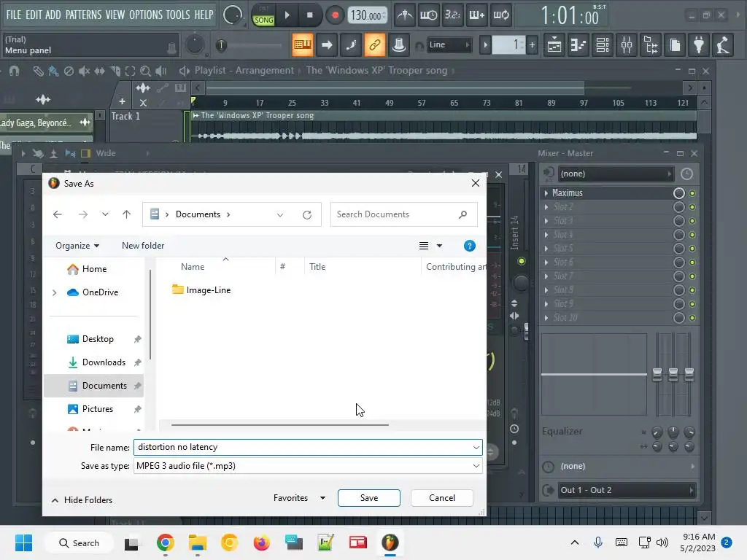Viewport: 747px width, 560px height.
Task: Open recent locations dropdown arrow
Action: tap(105, 214)
